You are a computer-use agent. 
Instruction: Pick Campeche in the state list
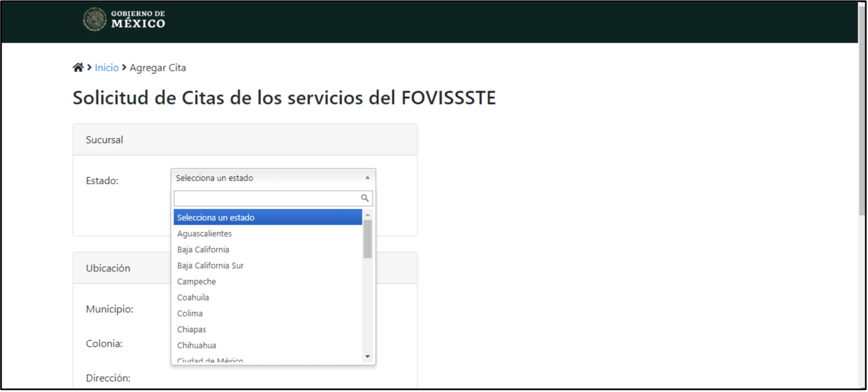coord(268,282)
